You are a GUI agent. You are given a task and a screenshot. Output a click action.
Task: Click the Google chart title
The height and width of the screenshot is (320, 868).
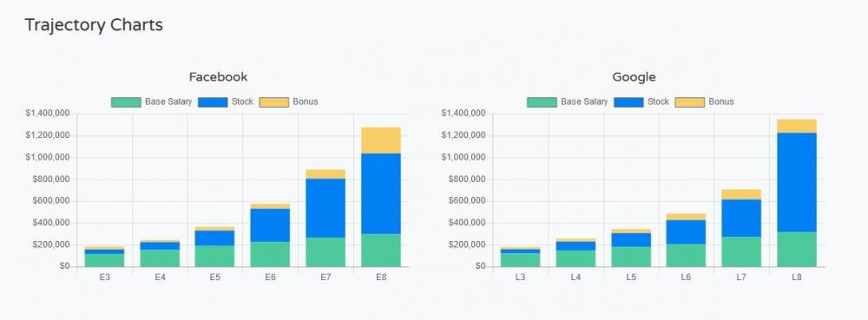point(634,77)
